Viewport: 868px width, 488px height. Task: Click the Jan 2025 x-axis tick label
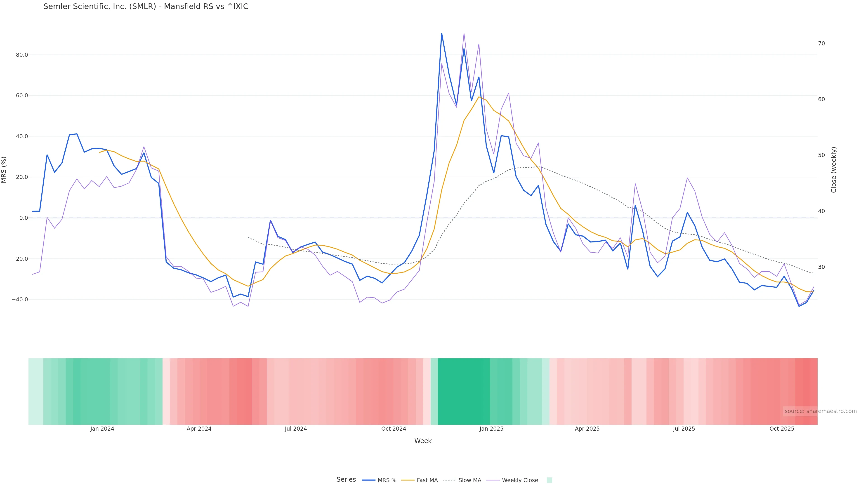(491, 429)
